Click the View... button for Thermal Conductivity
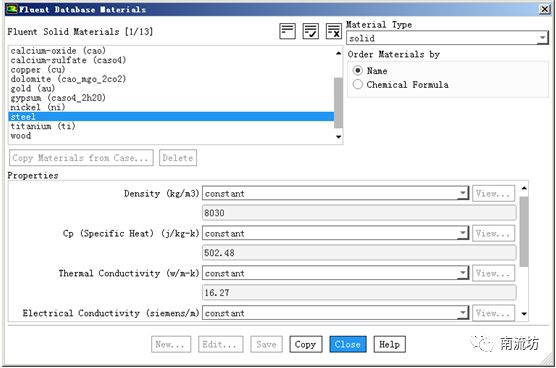Screen dimensions: 556x368 pyautogui.click(x=493, y=273)
